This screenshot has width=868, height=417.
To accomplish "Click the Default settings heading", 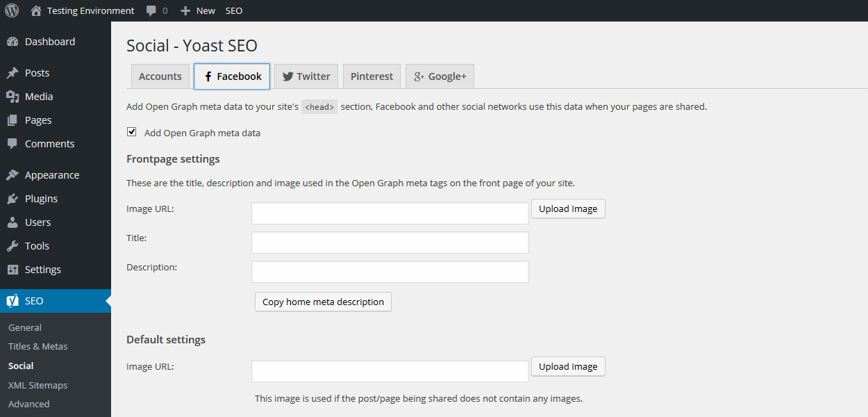I will (166, 340).
